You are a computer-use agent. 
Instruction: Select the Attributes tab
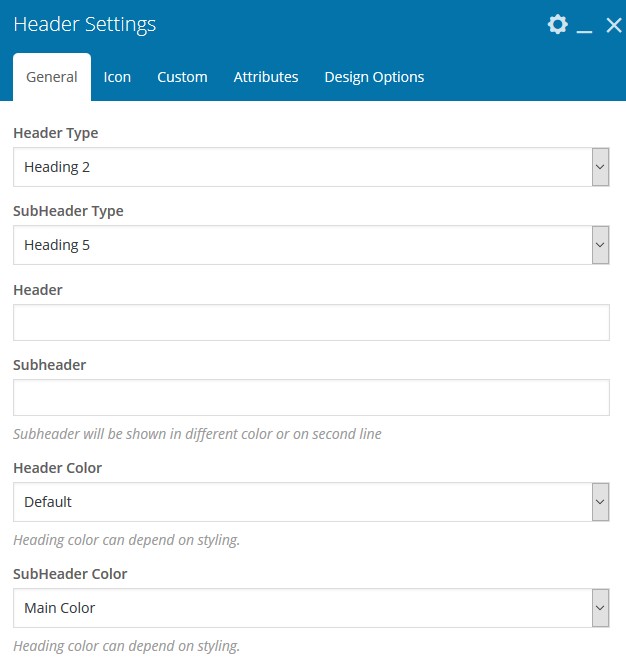click(x=266, y=77)
